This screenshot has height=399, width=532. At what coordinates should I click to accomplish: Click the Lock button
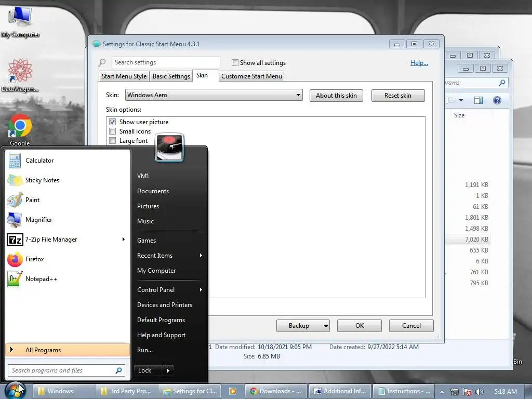(x=149, y=370)
